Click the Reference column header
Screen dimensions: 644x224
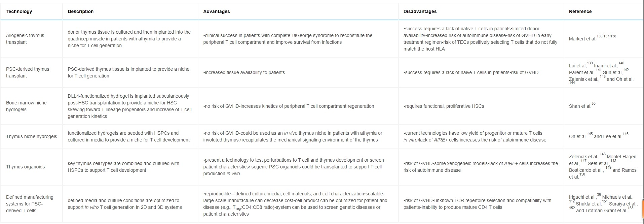[580, 11]
